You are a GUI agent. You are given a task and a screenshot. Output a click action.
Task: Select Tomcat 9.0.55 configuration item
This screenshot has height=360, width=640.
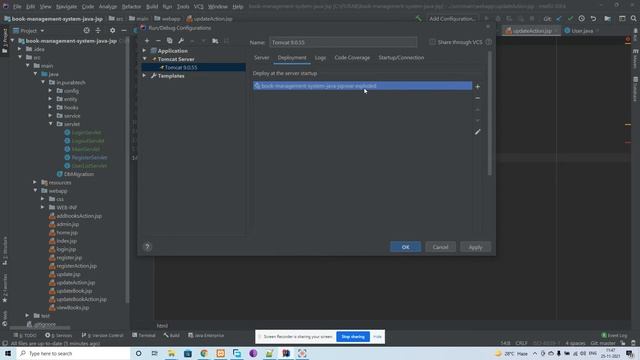(193, 67)
